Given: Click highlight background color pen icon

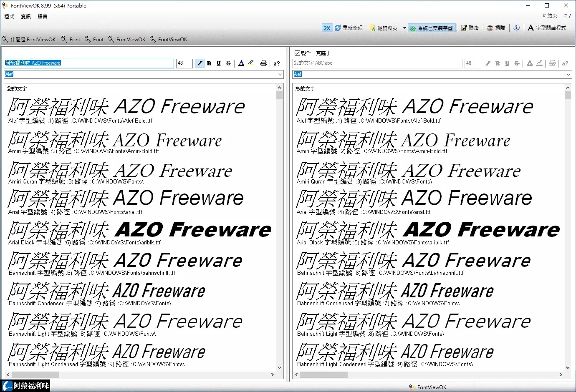Looking at the screenshot, I should [251, 63].
